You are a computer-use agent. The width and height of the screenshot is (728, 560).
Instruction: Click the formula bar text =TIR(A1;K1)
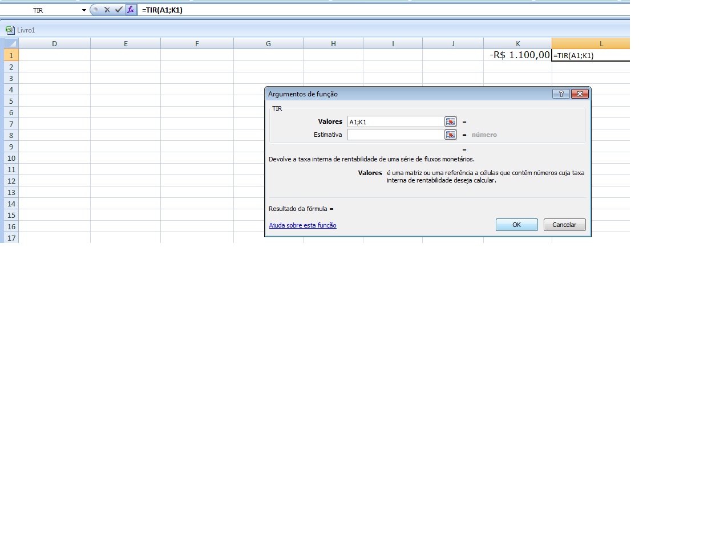tap(163, 10)
